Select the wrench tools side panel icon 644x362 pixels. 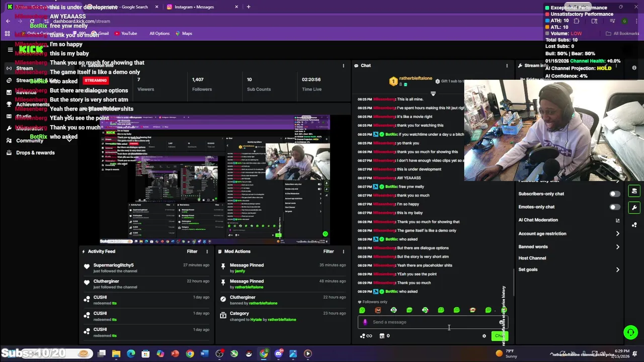point(634,208)
